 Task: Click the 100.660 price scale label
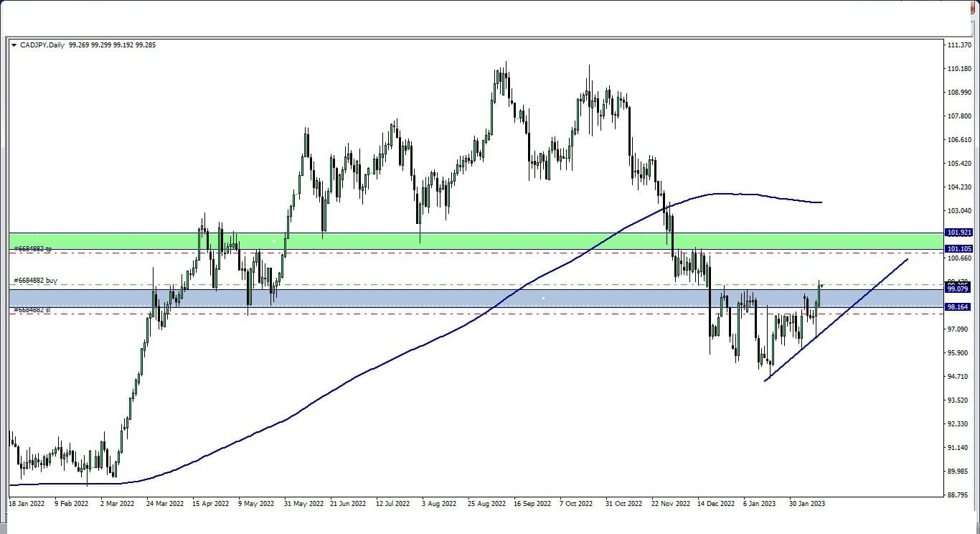[x=959, y=258]
